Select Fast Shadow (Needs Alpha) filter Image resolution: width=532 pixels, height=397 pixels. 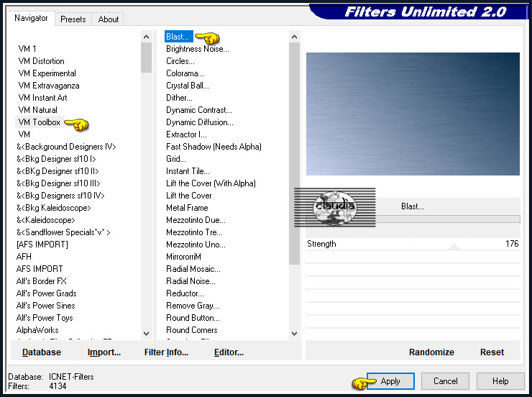pos(214,147)
